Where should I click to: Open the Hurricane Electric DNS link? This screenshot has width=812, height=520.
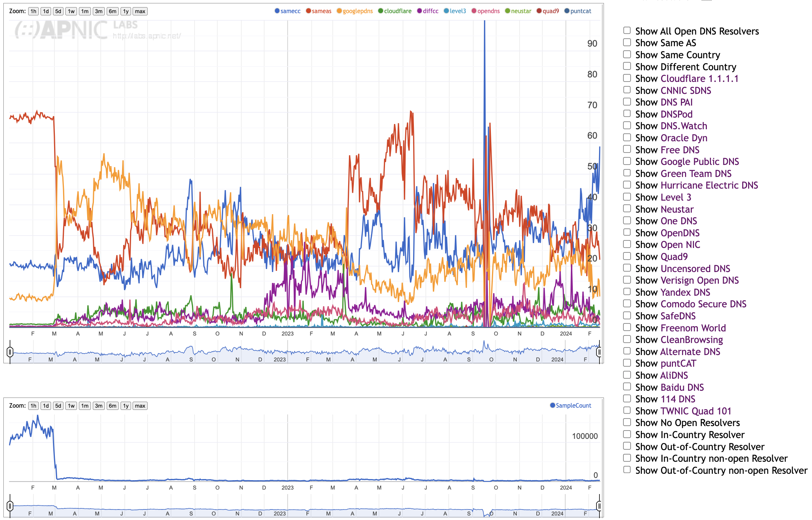click(709, 185)
